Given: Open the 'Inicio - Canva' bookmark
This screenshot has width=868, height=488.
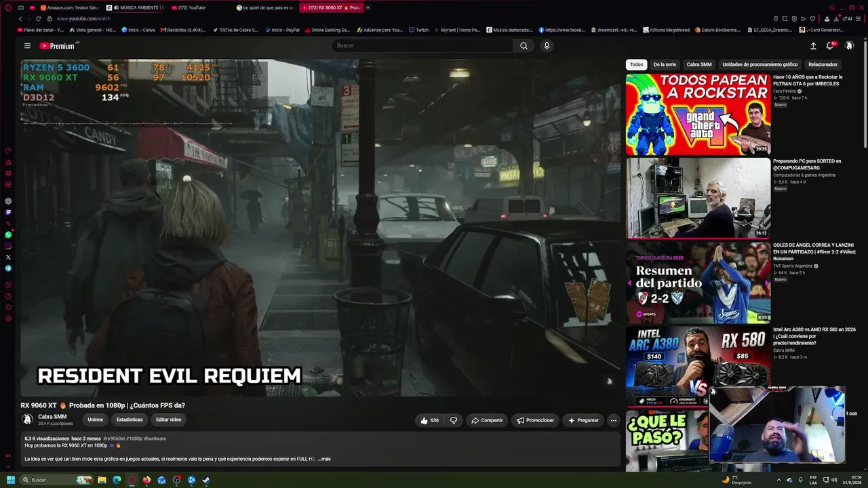Looking at the screenshot, I should (x=138, y=30).
